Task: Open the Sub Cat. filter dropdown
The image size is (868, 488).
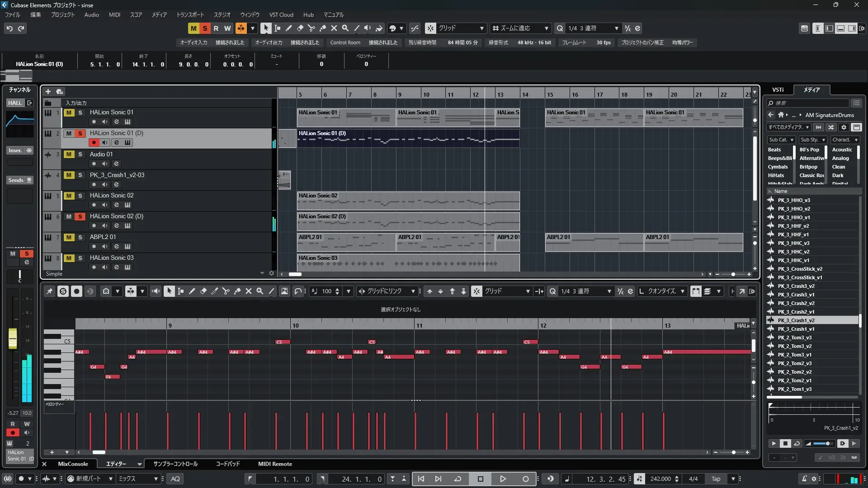Action: pos(781,140)
